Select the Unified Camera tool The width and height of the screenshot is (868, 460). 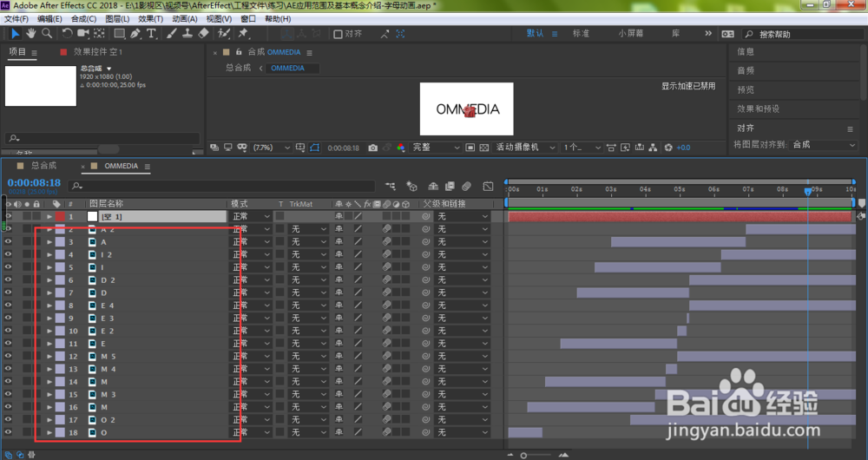[83, 34]
